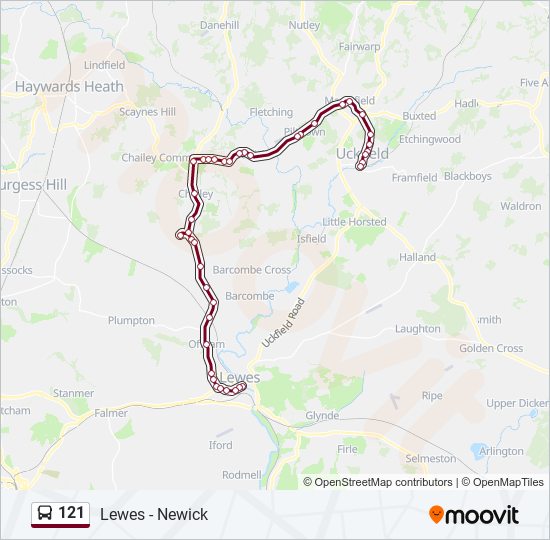Select the westernmost stop marker on the route
Screen dimensions: 550x540
tap(180, 235)
